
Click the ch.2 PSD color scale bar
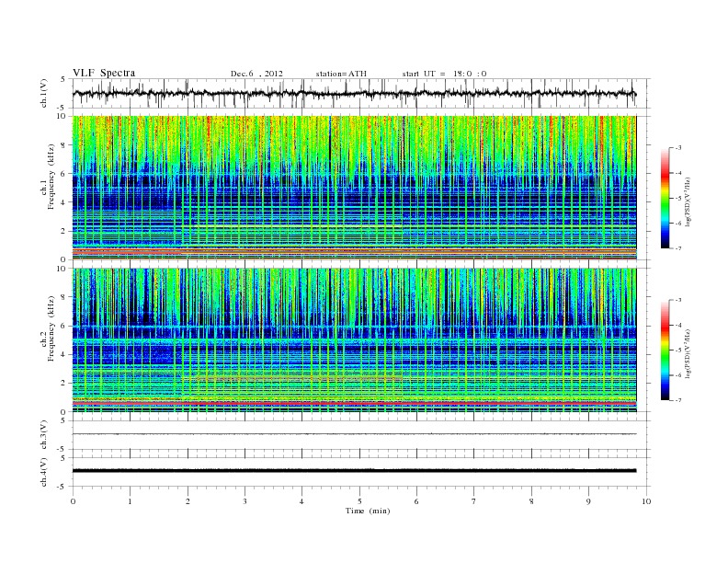tap(665, 350)
